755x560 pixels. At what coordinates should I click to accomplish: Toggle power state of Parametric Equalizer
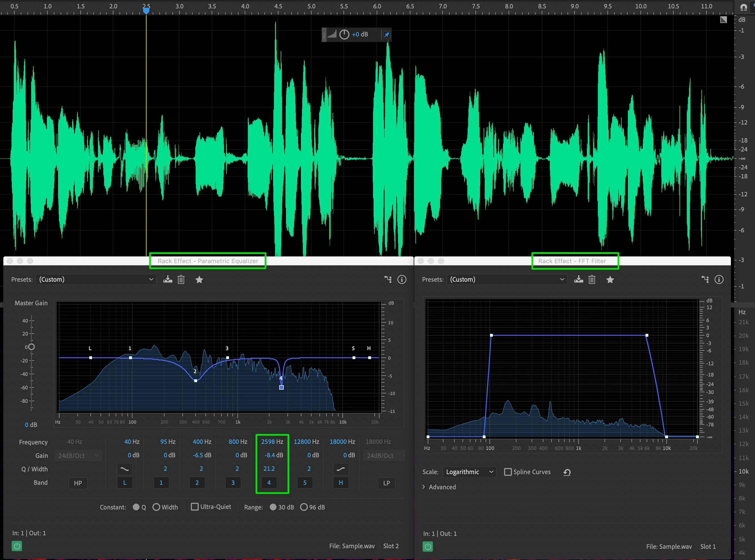click(x=17, y=546)
